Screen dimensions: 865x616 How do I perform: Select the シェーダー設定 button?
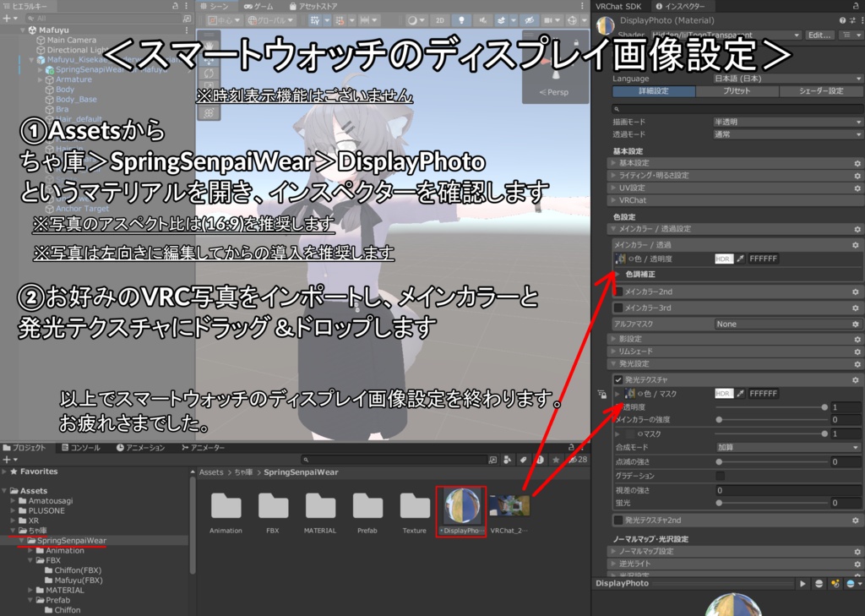coord(821,91)
